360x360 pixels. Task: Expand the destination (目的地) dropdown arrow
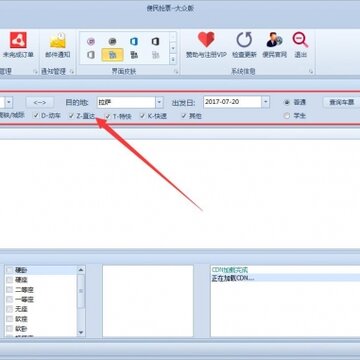[159, 102]
